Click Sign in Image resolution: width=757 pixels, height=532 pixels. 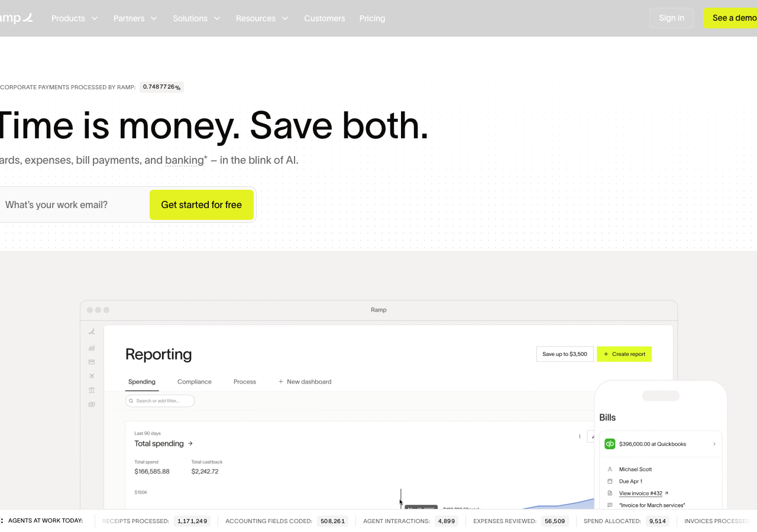point(671,18)
